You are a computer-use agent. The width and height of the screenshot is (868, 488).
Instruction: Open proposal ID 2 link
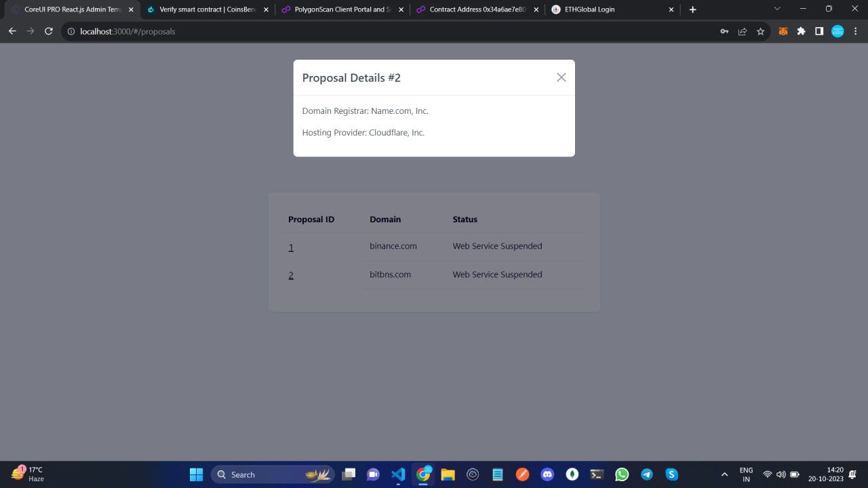point(291,275)
